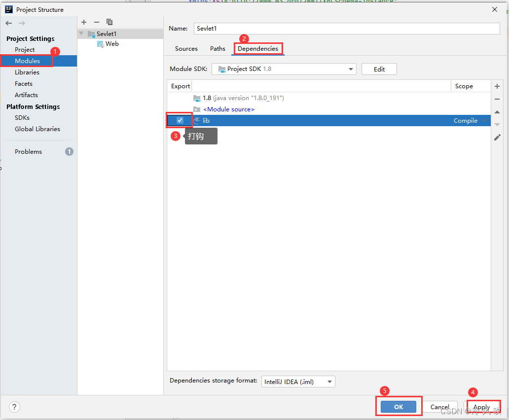Add a new module with plus icon
The image size is (509, 420).
pyautogui.click(x=84, y=22)
